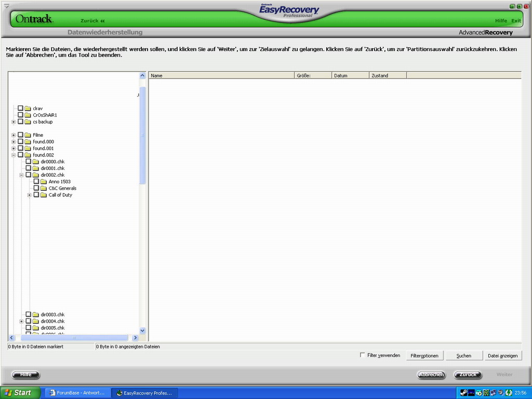Click the tree horizontal scrollbar thumb
The image size is (532, 399).
pos(74,338)
